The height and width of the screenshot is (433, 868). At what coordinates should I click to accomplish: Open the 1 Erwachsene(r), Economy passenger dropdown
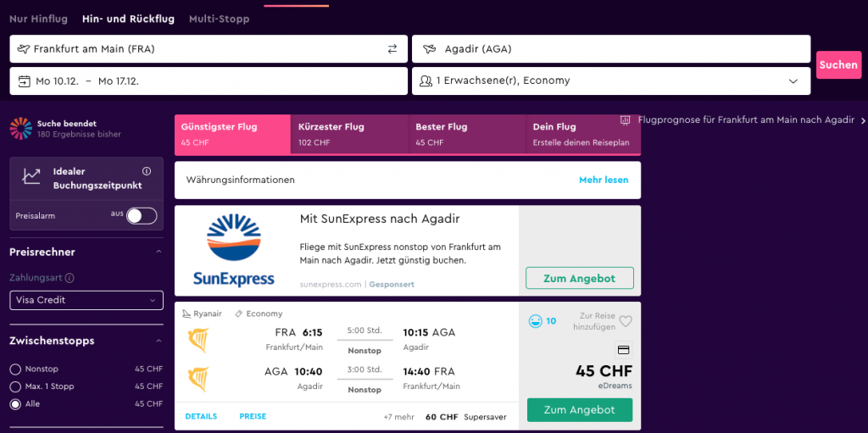point(611,80)
